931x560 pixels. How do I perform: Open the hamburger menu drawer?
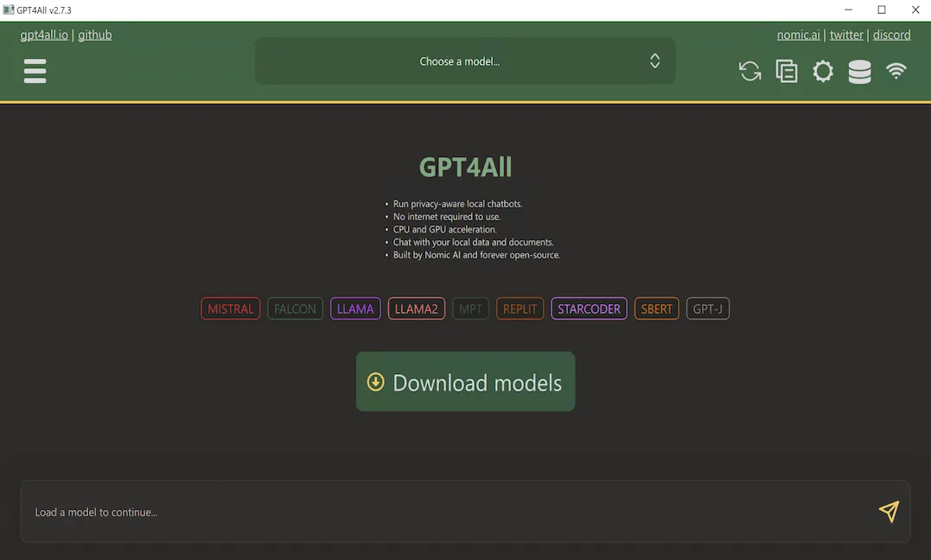point(35,71)
